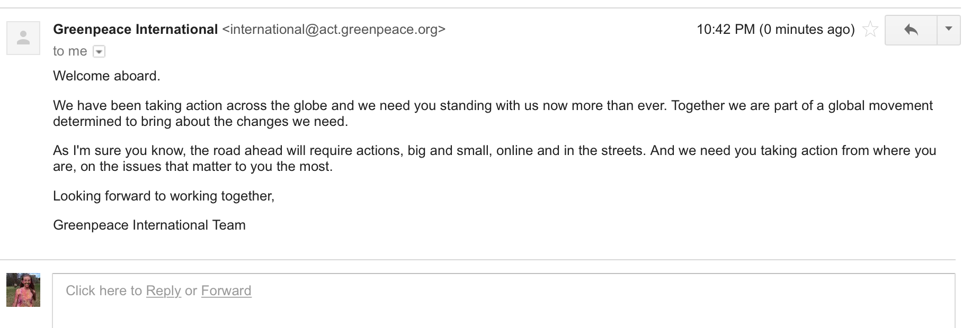
Task: Click the "Welcome aboard." line
Action: 106,76
